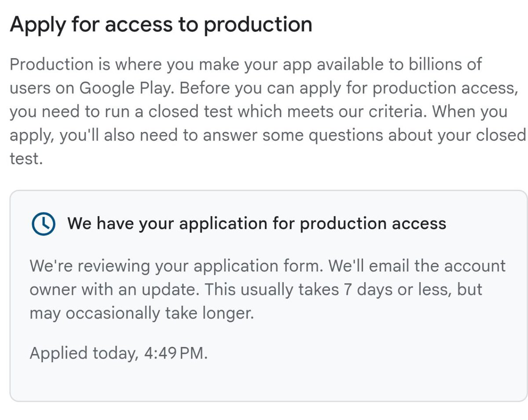Image resolution: width=528 pixels, height=420 pixels.
Task: Click the clock pending status icon
Action: 43,224
